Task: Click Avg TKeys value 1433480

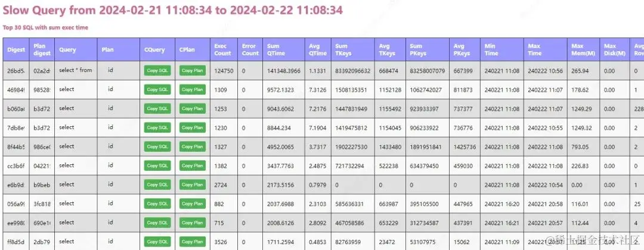Action: tap(390, 146)
